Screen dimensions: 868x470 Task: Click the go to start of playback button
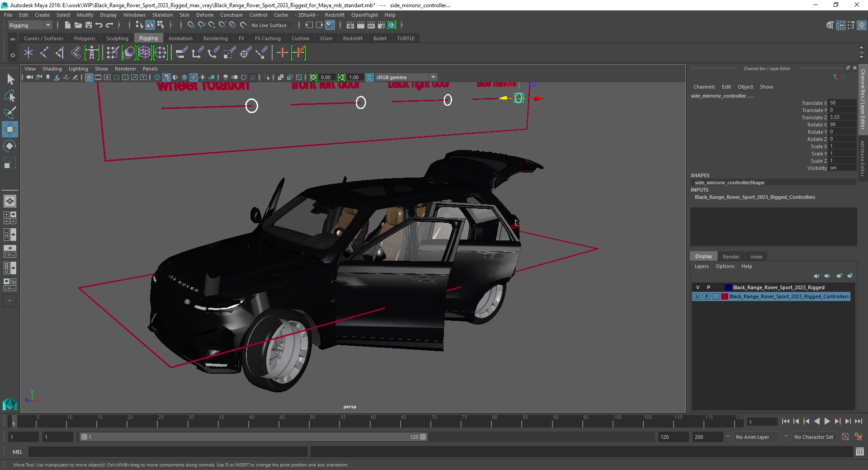[786, 421]
